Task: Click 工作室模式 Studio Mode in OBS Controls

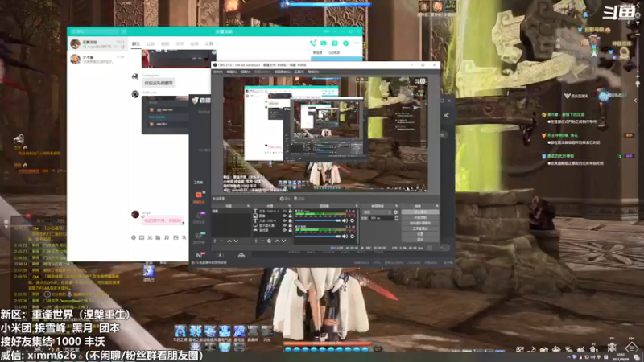Action: (x=420, y=228)
